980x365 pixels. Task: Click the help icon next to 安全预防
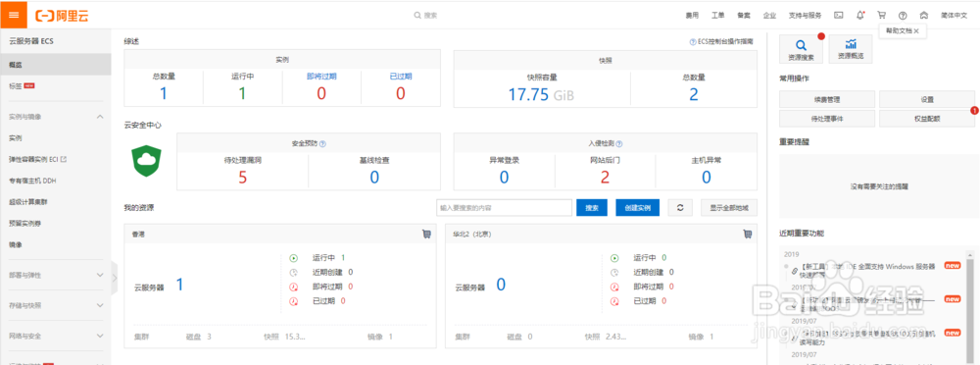tap(323, 143)
